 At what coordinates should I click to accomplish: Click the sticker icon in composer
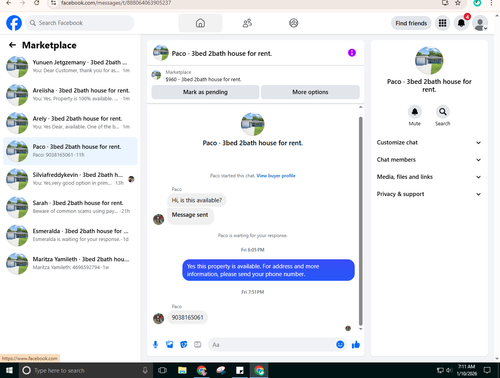pos(184,345)
